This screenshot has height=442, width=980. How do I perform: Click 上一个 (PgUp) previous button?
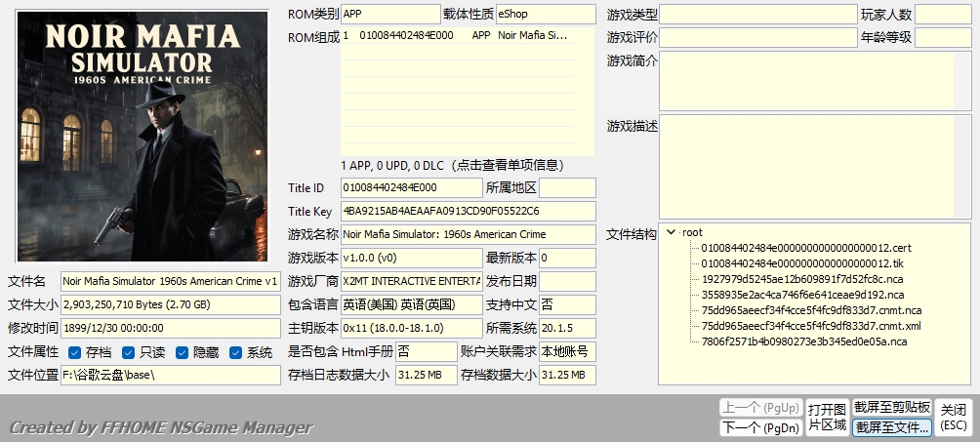point(760,407)
